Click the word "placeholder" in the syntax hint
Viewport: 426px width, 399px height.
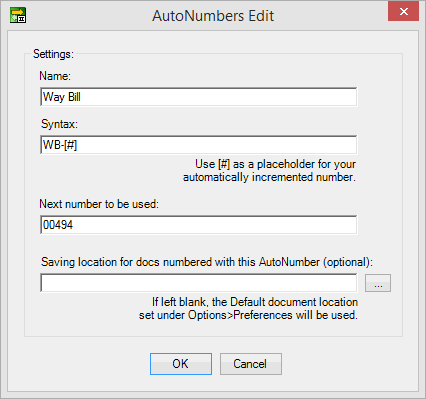tap(286, 164)
